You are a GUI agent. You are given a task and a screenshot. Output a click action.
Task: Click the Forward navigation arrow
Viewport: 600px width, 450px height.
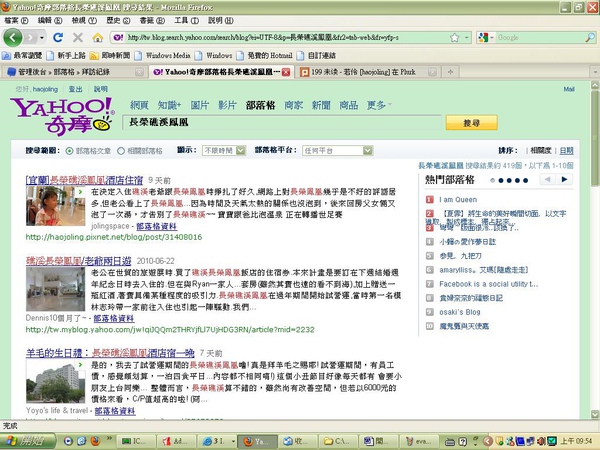pyautogui.click(x=31, y=38)
